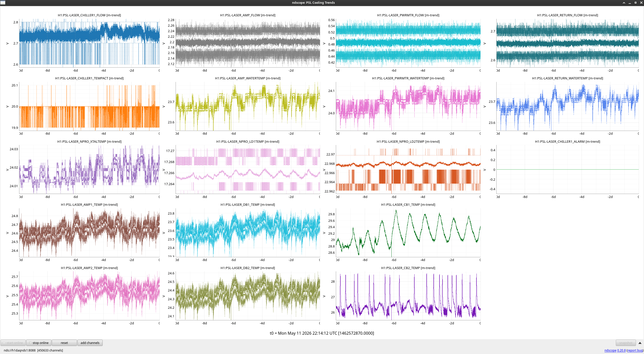Click the -6d time label under CB2_TEMP plot

(394, 323)
